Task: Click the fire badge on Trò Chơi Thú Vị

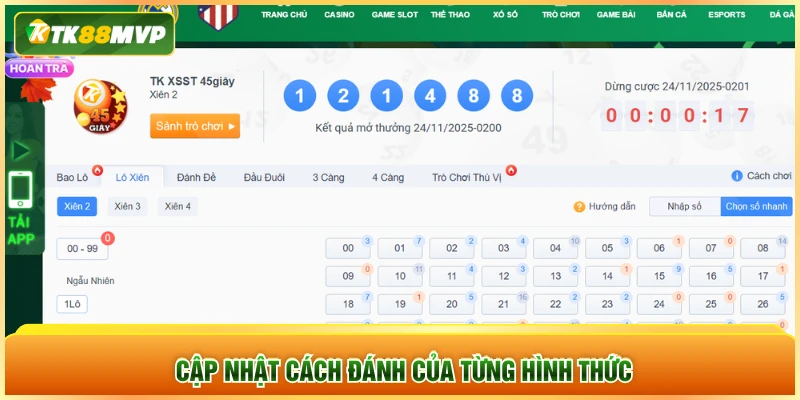Action: tap(511, 170)
